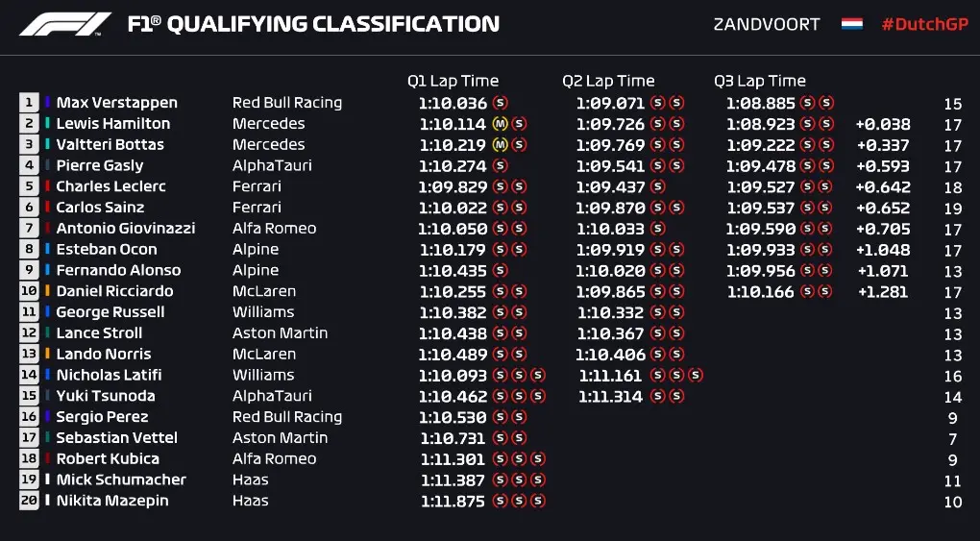Click the ZANDVOORT circuit label
The height and width of the screenshot is (541, 980).
coord(767,24)
